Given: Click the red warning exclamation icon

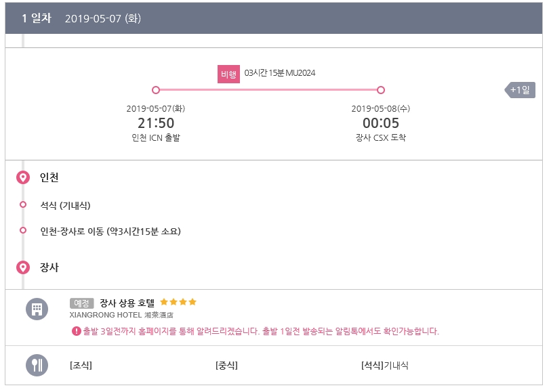Looking at the screenshot, I should pos(76,331).
